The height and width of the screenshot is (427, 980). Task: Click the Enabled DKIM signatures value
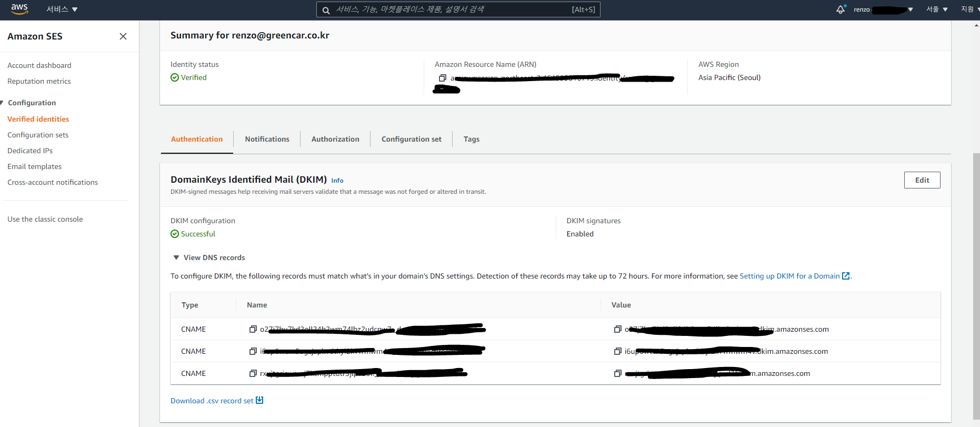580,234
